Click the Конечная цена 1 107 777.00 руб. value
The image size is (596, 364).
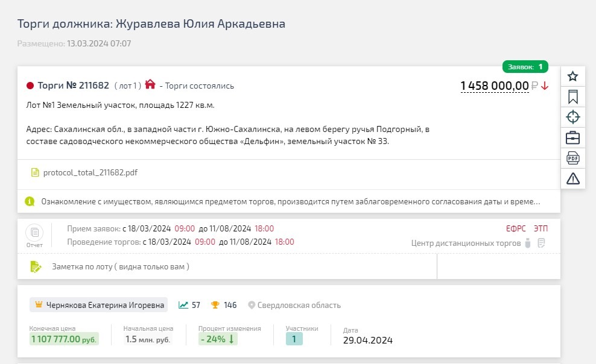pyautogui.click(x=64, y=339)
